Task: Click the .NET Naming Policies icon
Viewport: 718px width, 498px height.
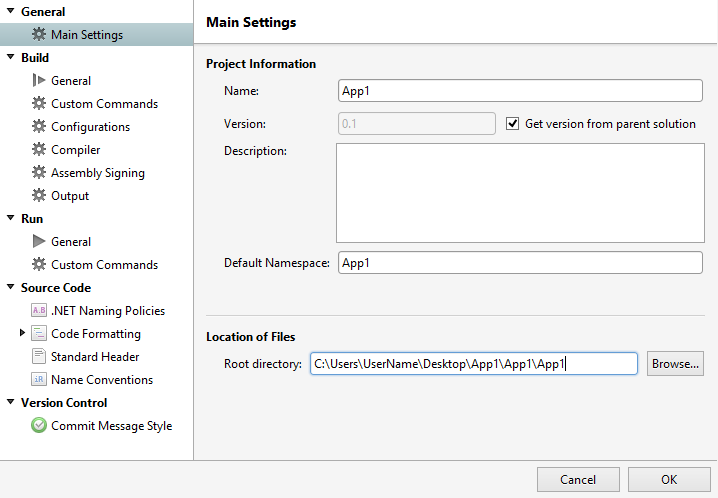Action: 39,311
